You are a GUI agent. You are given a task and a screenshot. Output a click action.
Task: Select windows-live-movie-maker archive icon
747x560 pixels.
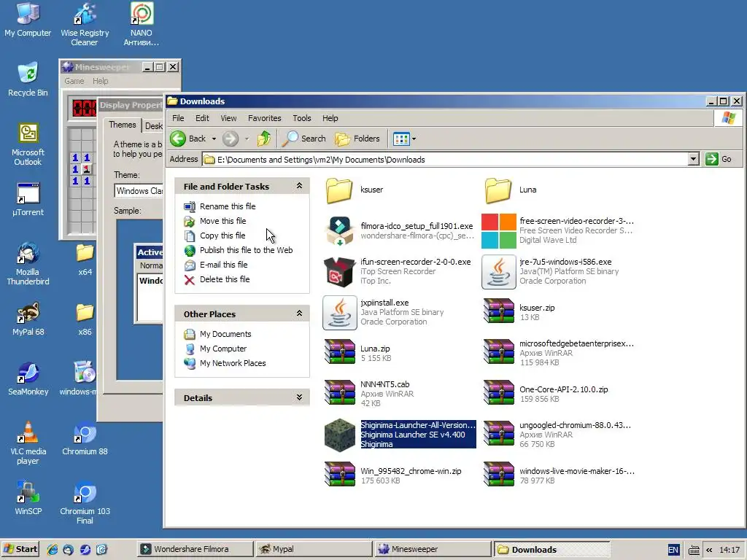click(498, 475)
